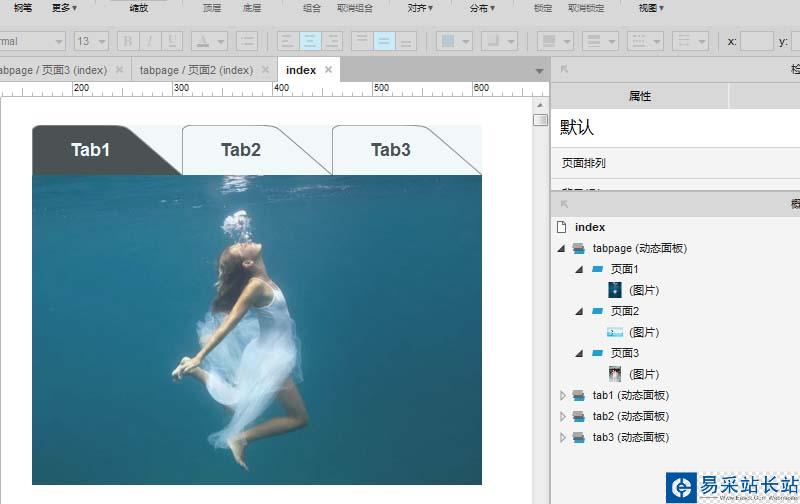Open the font color picker

click(x=209, y=41)
